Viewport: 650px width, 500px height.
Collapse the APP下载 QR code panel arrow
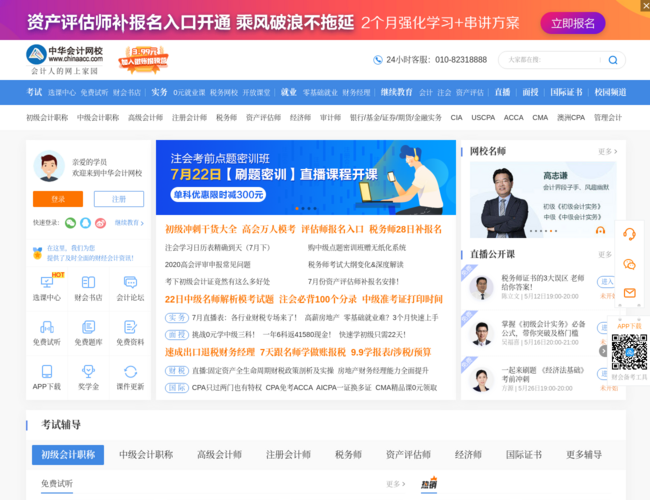tap(603, 351)
